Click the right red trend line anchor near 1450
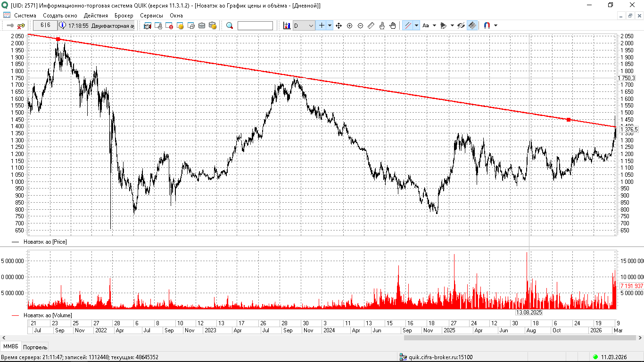Image resolution: width=644 pixels, height=362 pixels. 569,120
